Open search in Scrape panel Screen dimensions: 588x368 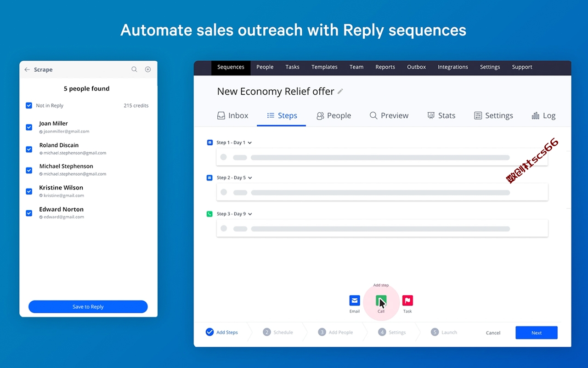pyautogui.click(x=134, y=69)
